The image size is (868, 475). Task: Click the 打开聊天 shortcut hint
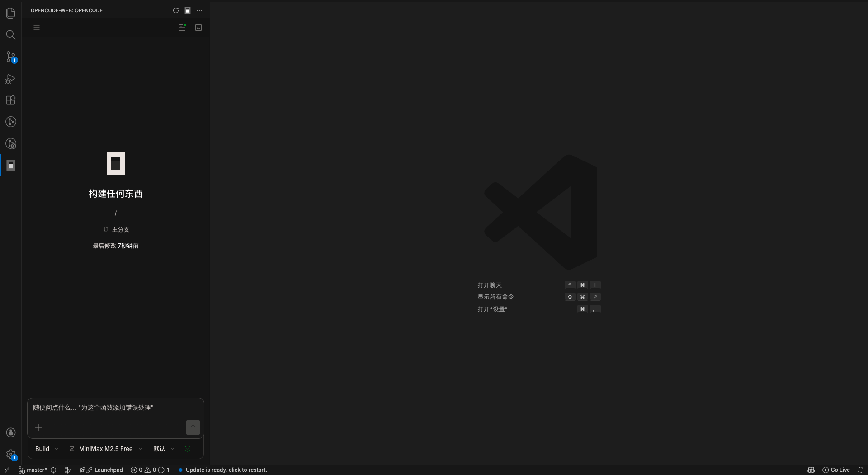490,285
